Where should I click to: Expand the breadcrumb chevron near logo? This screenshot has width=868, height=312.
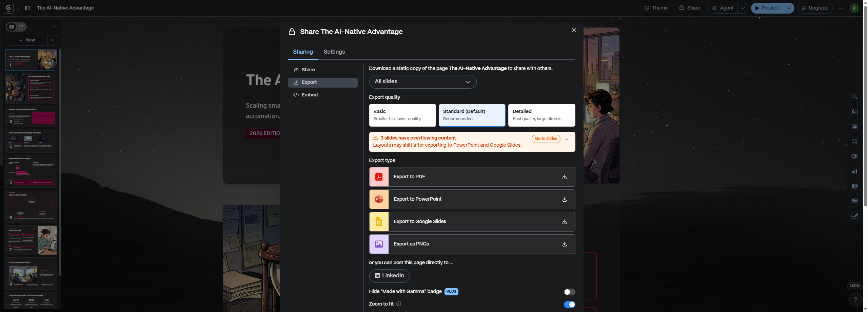coord(18,8)
